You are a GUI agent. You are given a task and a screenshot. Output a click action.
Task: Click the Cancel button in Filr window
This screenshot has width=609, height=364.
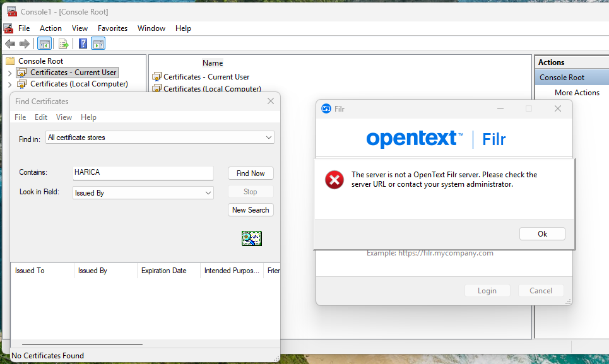[x=541, y=291]
